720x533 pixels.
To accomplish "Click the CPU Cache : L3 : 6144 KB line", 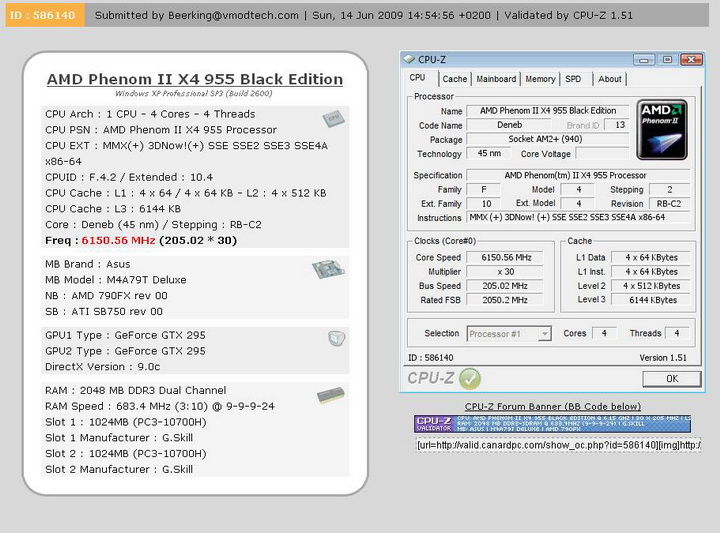I will [113, 209].
